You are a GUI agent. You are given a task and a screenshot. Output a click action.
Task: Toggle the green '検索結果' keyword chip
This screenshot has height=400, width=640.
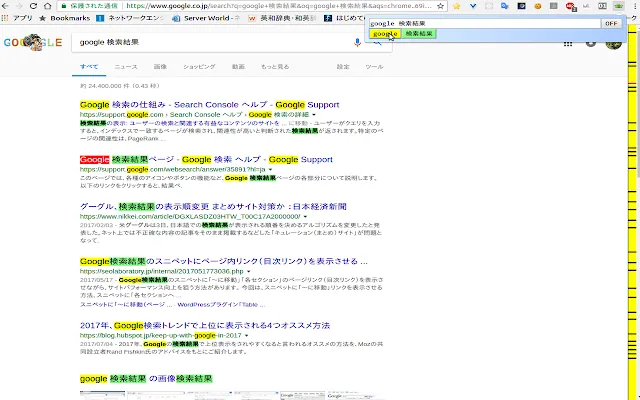(419, 34)
